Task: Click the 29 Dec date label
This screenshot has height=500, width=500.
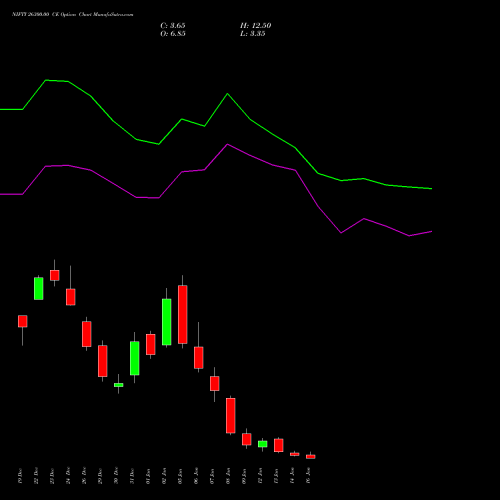Action: (100, 476)
